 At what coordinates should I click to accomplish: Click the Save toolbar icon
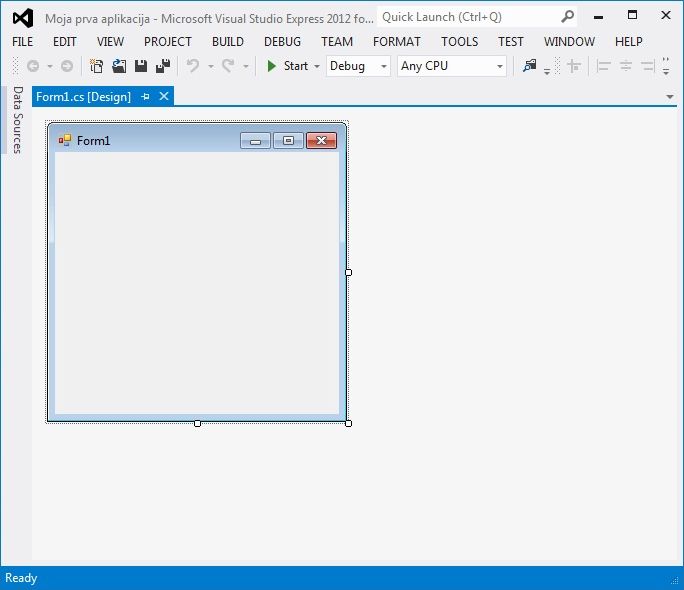click(141, 66)
